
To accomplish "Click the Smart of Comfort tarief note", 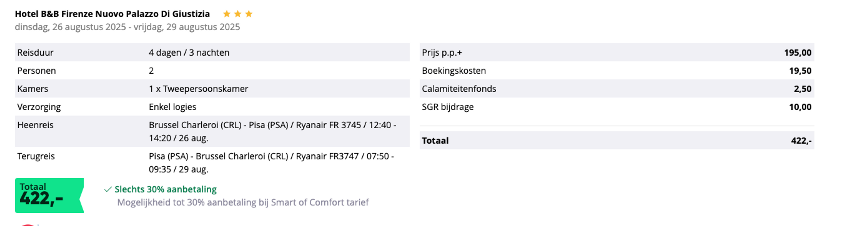I will (x=243, y=202).
